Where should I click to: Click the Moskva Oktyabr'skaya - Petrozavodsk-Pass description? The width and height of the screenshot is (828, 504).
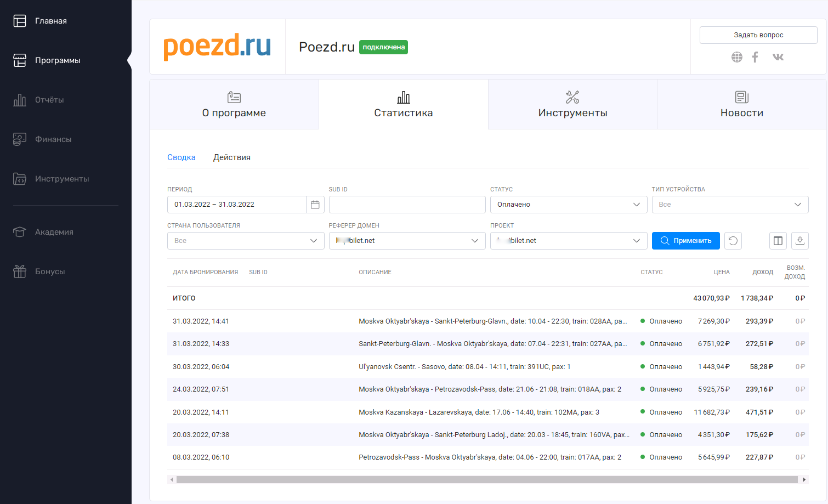(x=490, y=389)
